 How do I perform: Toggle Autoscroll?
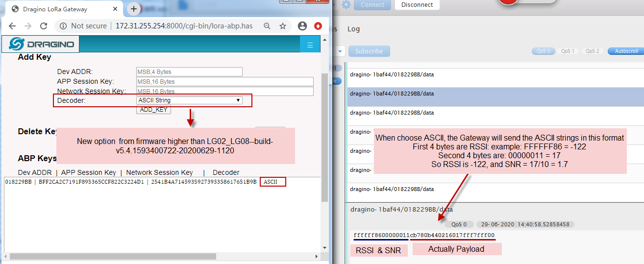(626, 51)
